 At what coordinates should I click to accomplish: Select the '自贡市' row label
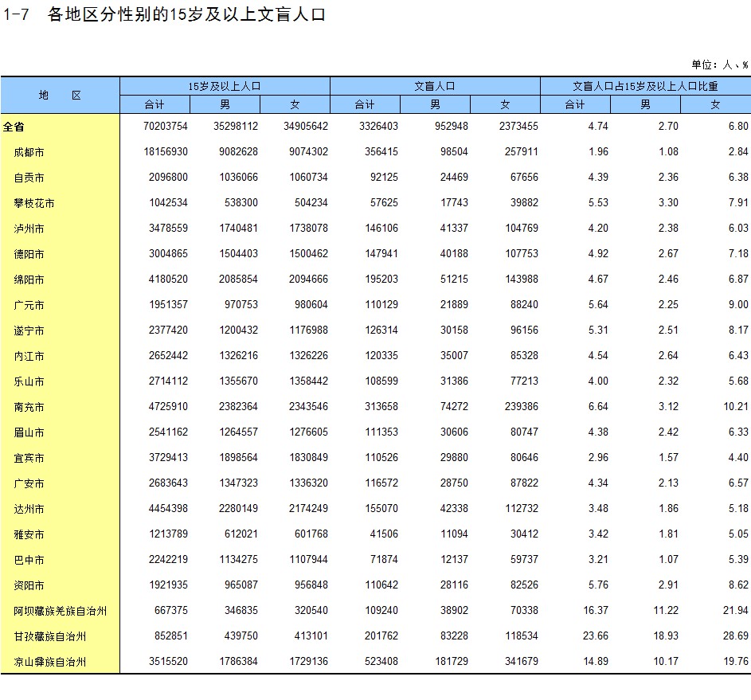(29, 178)
